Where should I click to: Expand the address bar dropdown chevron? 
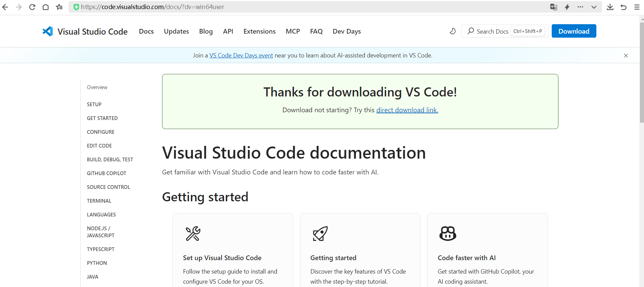(594, 7)
